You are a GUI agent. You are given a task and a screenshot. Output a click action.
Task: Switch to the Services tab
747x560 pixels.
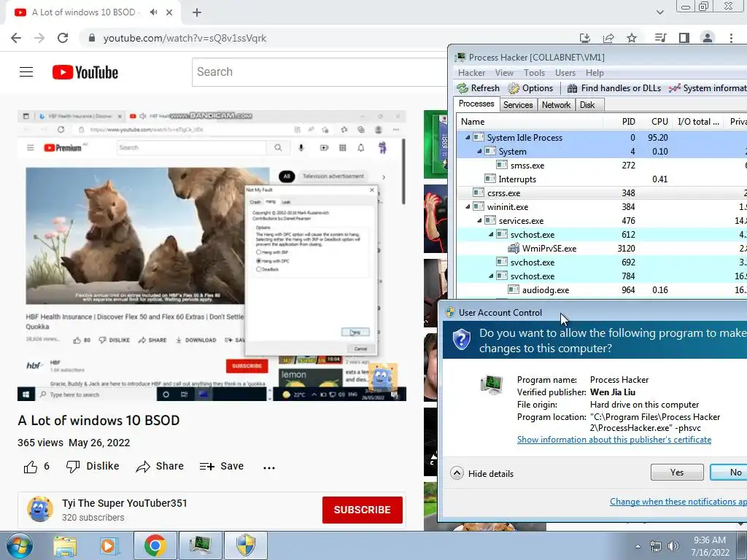pos(518,105)
